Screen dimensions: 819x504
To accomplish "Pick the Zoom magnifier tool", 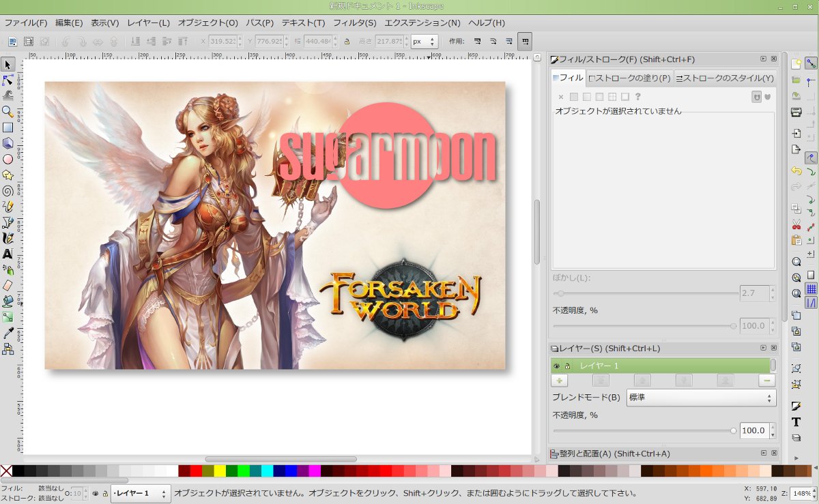I will (8, 111).
